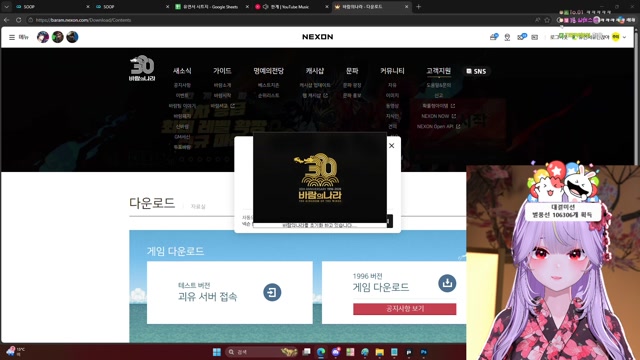This screenshot has height=360, width=640.
Task: Switch to the Google Sheets browser tab
Action: (210, 7)
